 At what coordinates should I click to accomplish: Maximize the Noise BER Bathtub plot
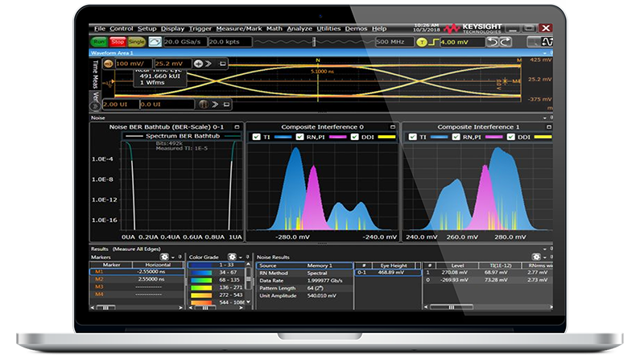pyautogui.click(x=237, y=127)
